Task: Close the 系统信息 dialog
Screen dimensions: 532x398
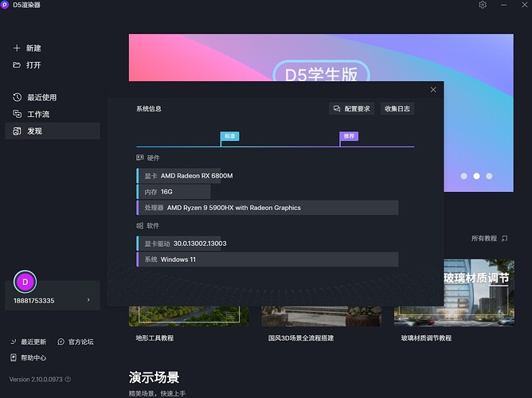Action: point(433,90)
